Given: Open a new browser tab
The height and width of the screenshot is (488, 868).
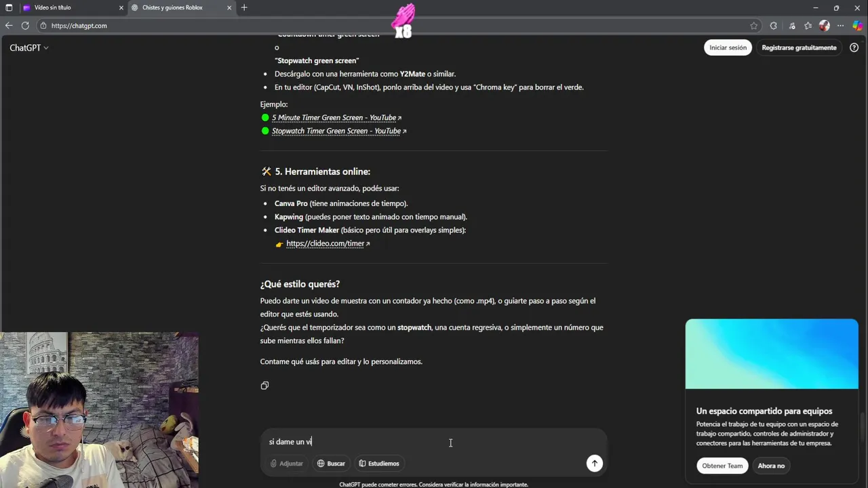Looking at the screenshot, I should tap(244, 7).
